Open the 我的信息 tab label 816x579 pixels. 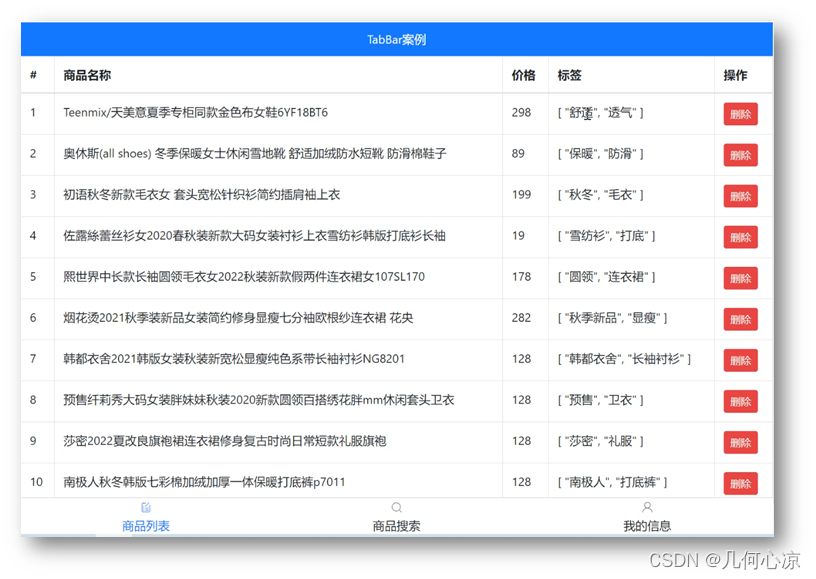(x=647, y=526)
